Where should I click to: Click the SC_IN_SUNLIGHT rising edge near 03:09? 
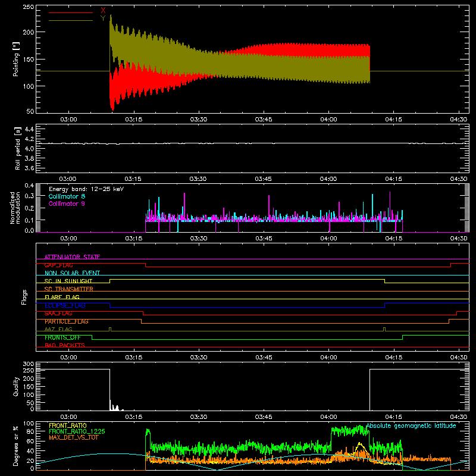click(109, 281)
